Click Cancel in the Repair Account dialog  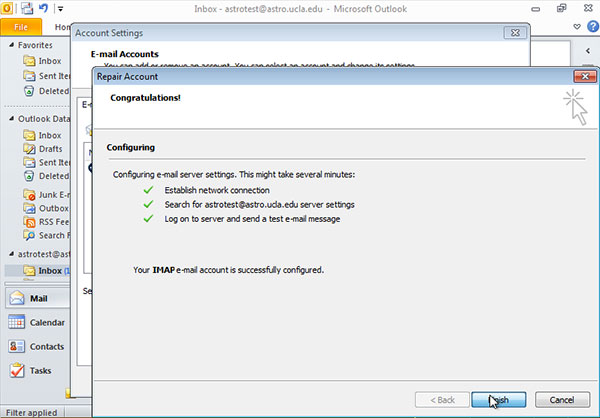pos(562,400)
